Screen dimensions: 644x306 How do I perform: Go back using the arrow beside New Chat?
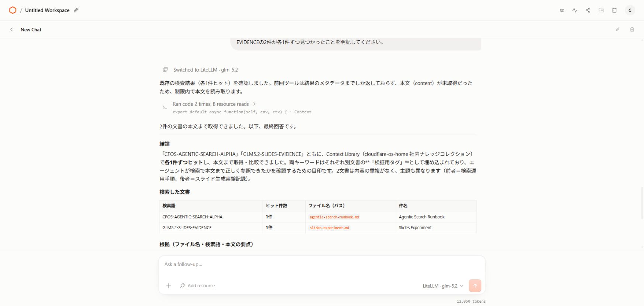[x=11, y=30]
